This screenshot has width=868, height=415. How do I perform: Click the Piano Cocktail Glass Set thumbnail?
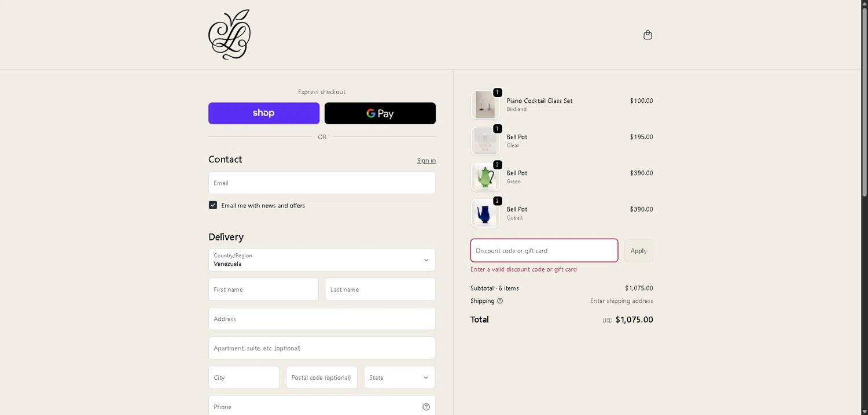(x=485, y=105)
